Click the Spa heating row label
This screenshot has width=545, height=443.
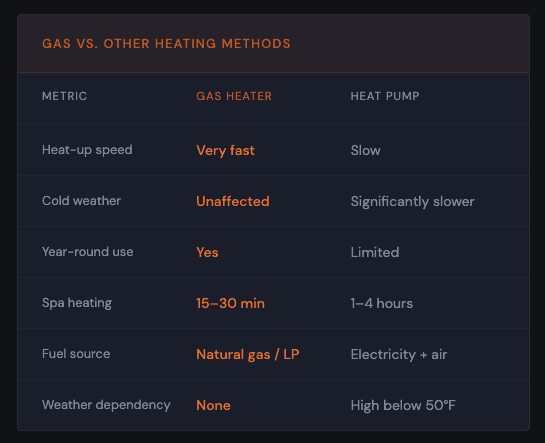click(77, 303)
